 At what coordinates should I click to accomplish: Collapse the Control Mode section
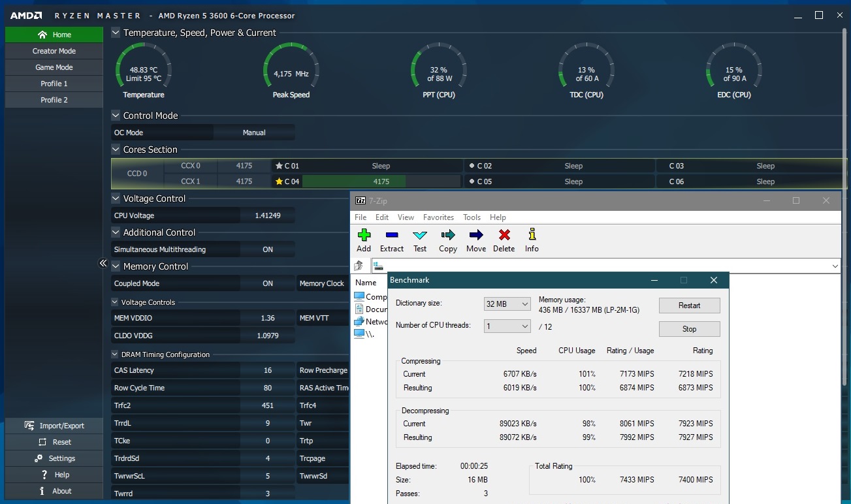pyautogui.click(x=116, y=116)
